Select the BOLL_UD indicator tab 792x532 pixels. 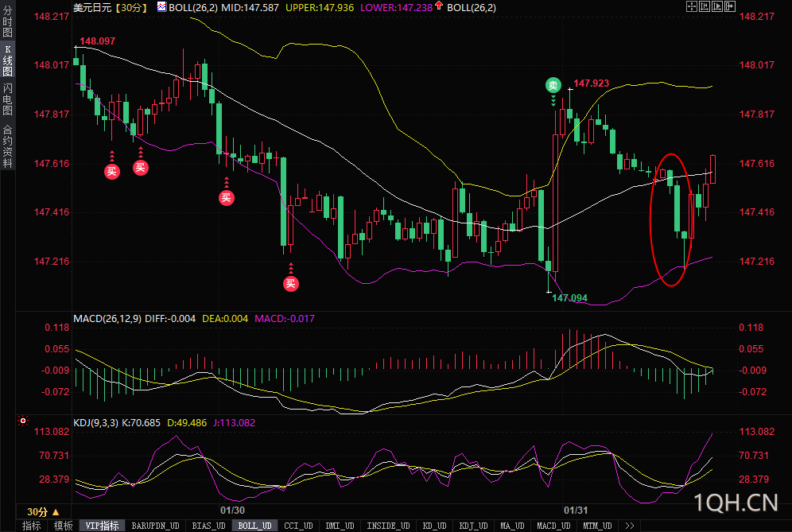[x=254, y=526]
